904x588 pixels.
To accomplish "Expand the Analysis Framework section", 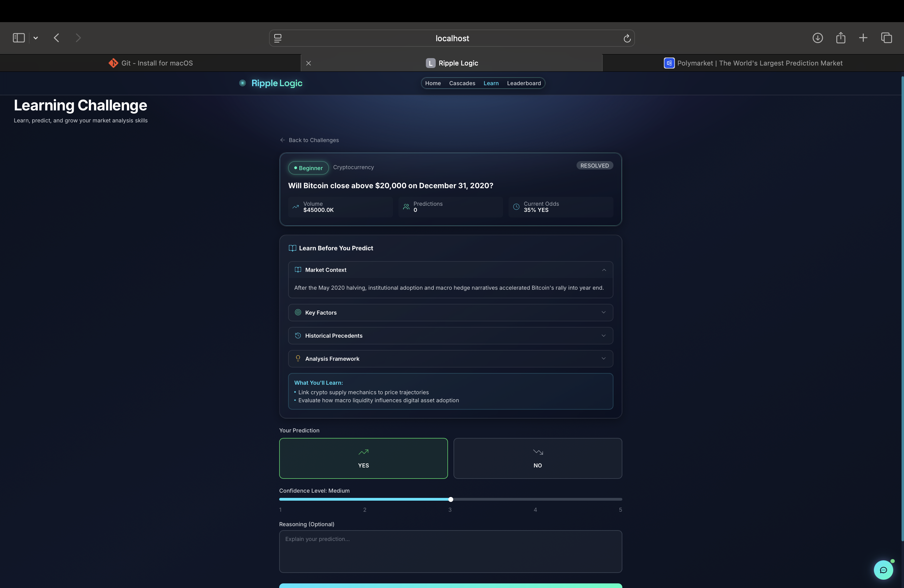I will pyautogui.click(x=450, y=359).
